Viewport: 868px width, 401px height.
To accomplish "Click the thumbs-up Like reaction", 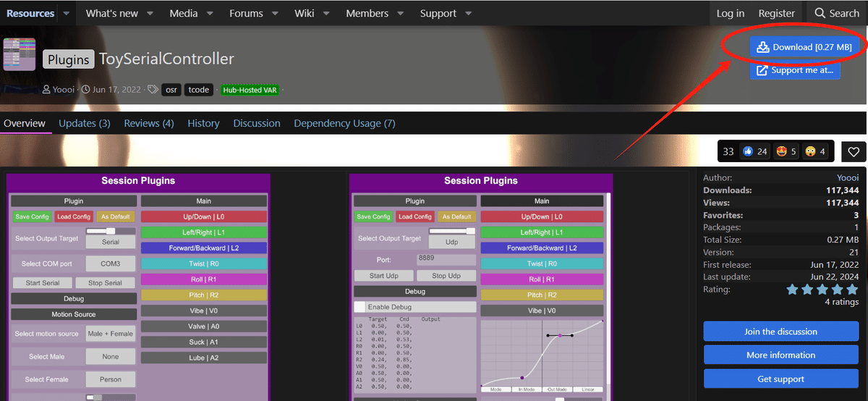I will click(x=747, y=151).
